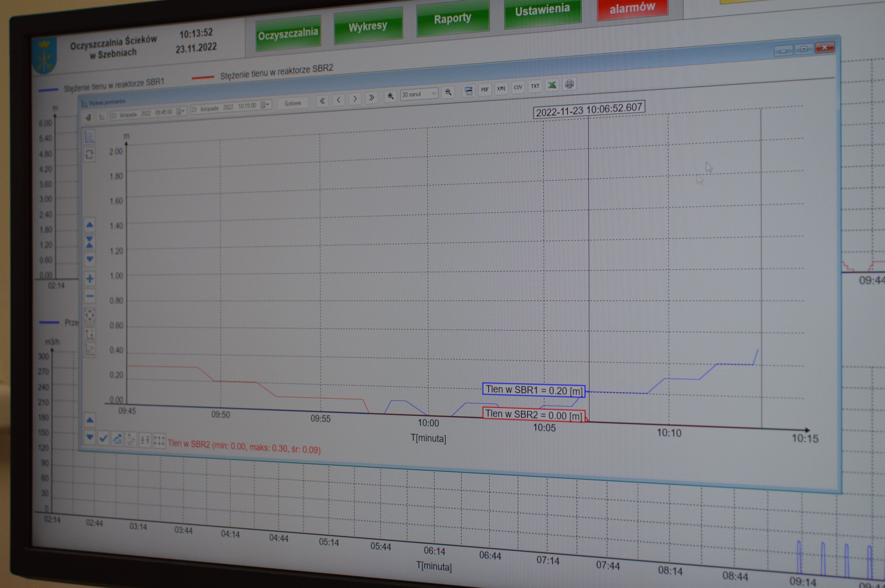
Task: Toggle the chart trend icon beside checkmark
Action: tap(117, 438)
